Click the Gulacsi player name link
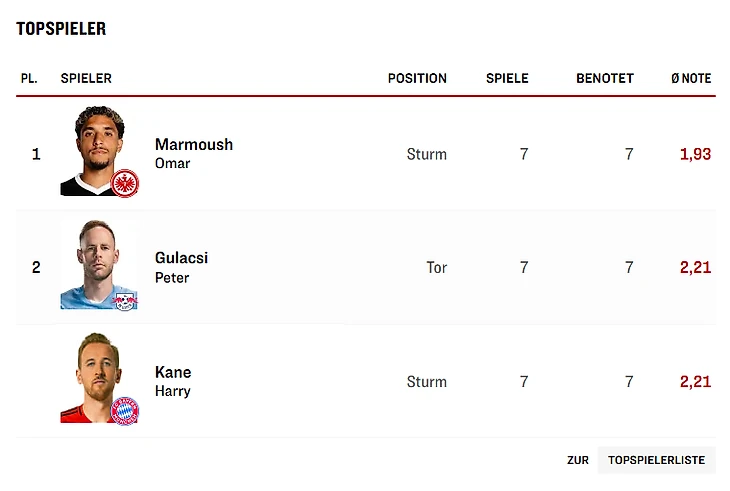The height and width of the screenshot is (491, 730). click(182, 258)
